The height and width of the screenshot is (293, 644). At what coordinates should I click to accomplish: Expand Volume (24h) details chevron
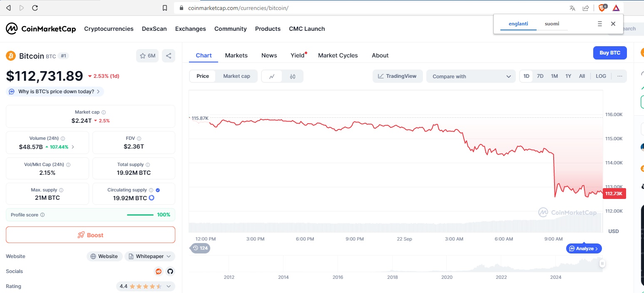coord(73,147)
